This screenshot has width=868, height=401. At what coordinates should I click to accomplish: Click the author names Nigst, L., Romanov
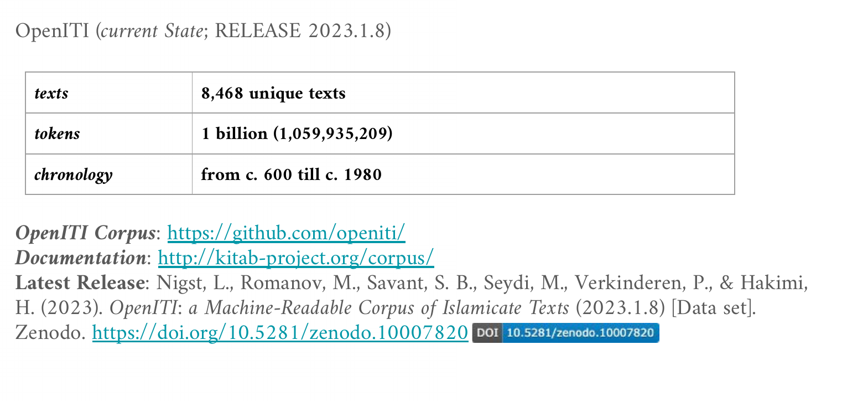click(x=256, y=282)
